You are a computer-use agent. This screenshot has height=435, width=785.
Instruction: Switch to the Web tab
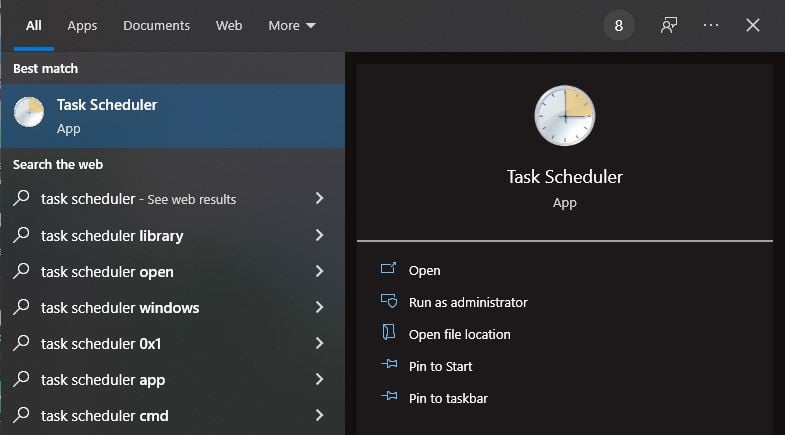point(229,26)
